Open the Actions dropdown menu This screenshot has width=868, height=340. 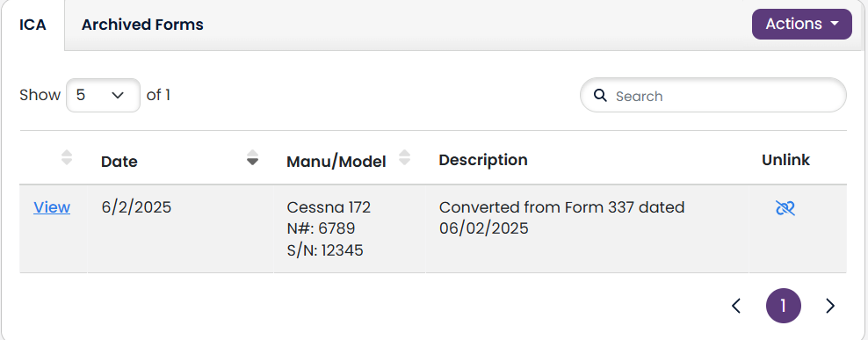click(801, 25)
